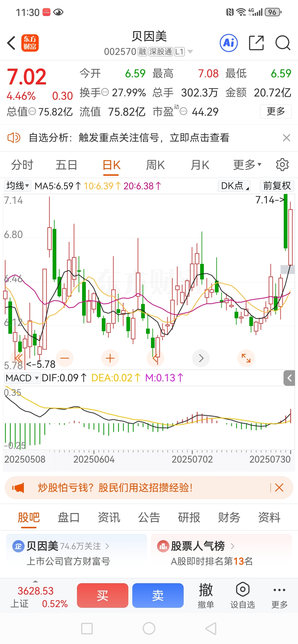Image resolution: width=298 pixels, height=644 pixels.
Task: Open the 东方财富 logo icon
Action: coord(30,43)
